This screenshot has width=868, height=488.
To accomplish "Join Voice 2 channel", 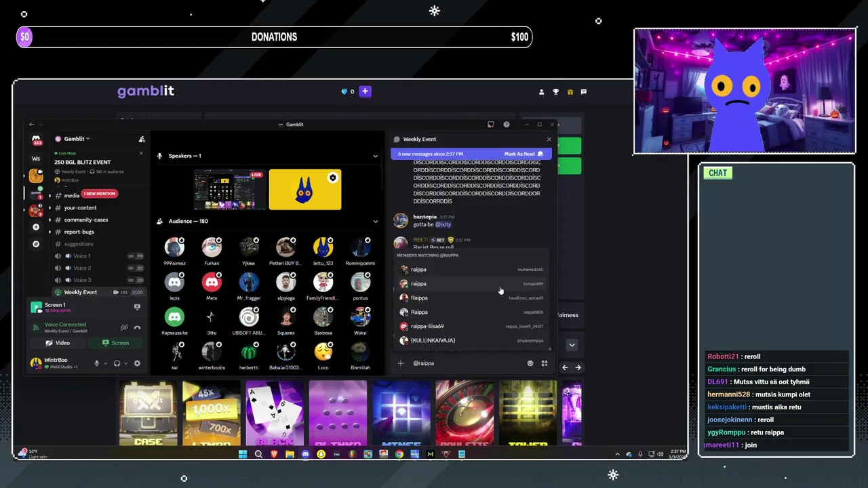I will tap(100, 268).
